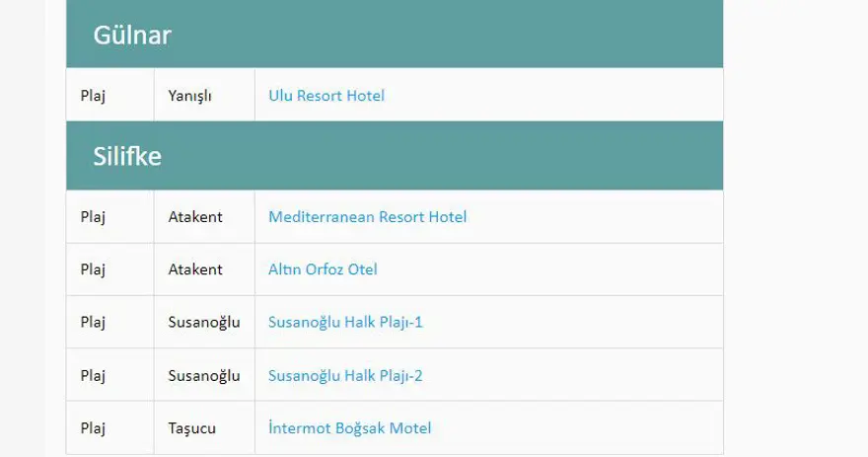868x457 pixels.
Task: Click Plaj in the Altın Orfoz Otel row
Action: 93,269
